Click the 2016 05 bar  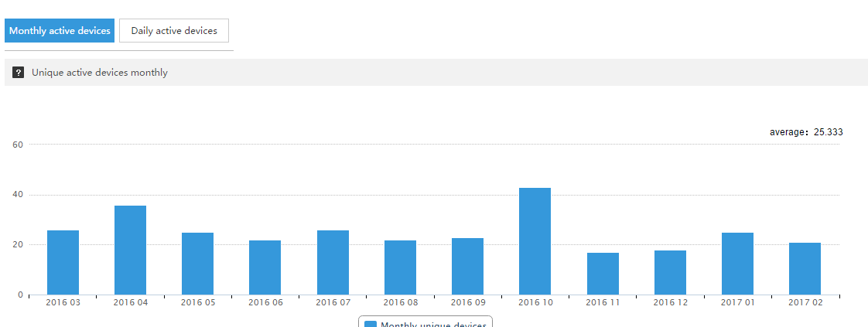197,264
